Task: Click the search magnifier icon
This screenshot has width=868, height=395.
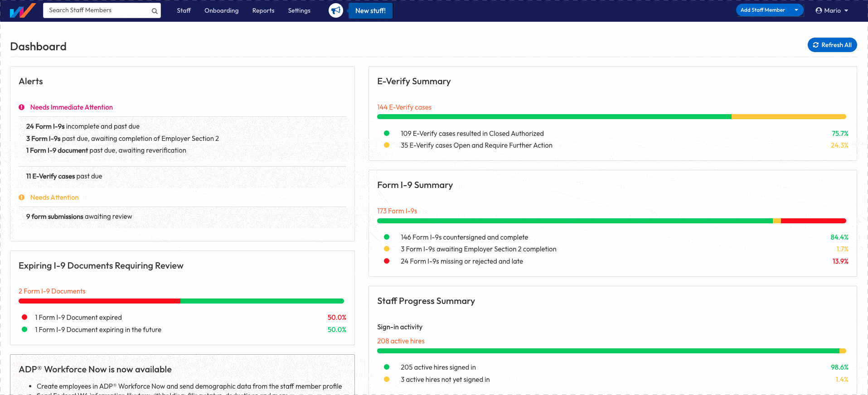Action: [155, 11]
